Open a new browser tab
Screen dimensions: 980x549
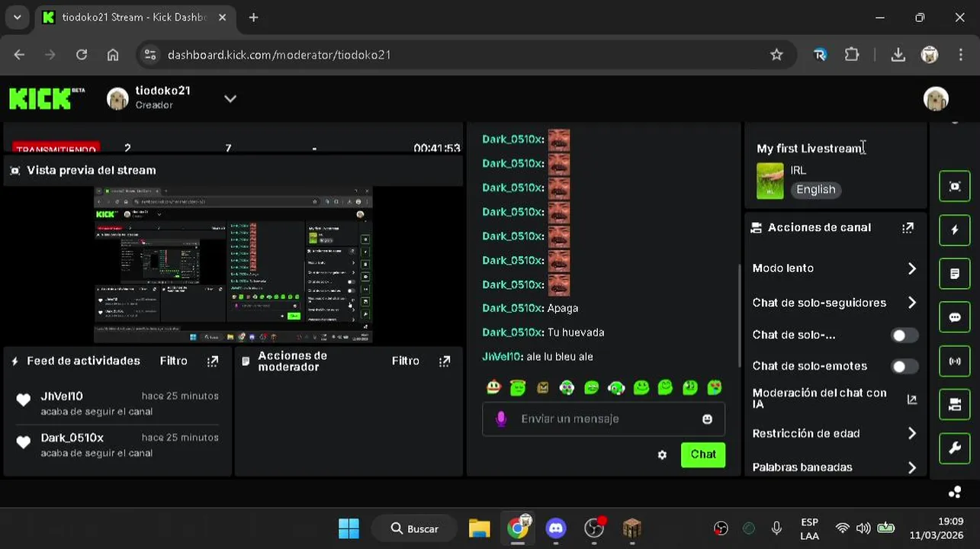253,18
